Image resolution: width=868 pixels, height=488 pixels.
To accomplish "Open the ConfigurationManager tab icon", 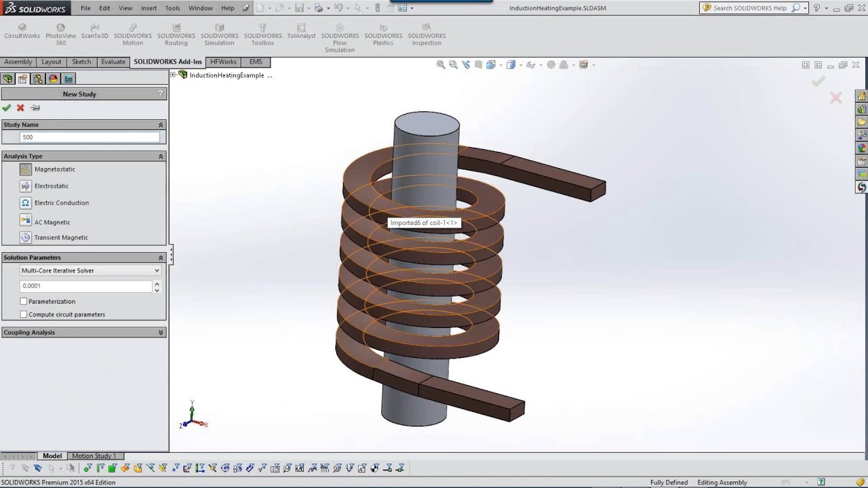I will click(x=38, y=79).
